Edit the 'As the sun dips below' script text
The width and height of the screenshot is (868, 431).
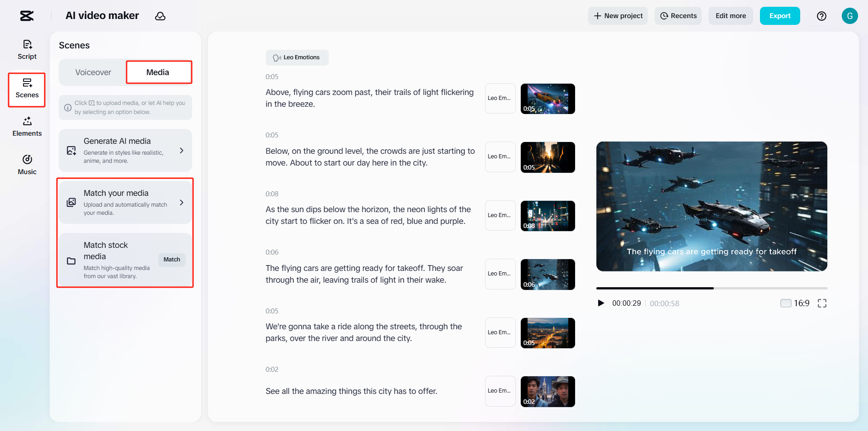(x=368, y=215)
